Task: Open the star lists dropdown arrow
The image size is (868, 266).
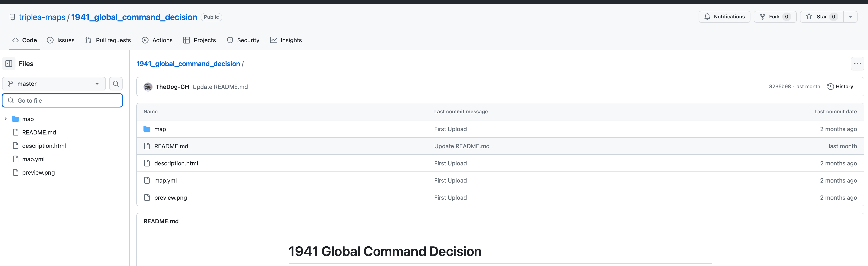Action: click(850, 17)
